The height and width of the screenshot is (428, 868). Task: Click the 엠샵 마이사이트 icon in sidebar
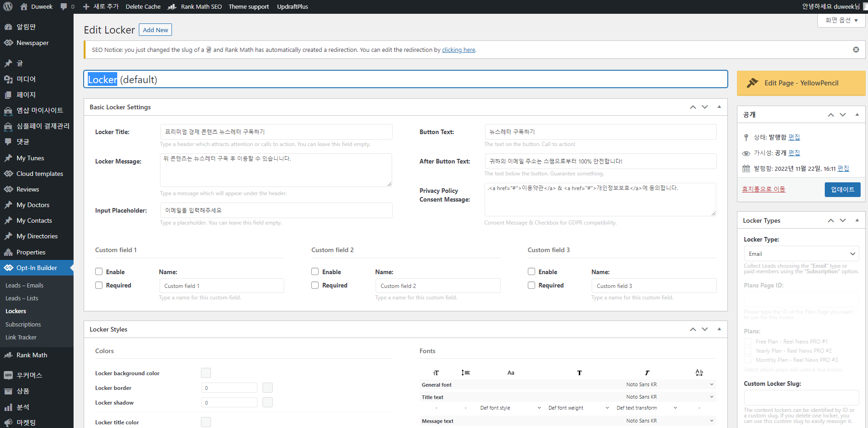pyautogui.click(x=8, y=111)
